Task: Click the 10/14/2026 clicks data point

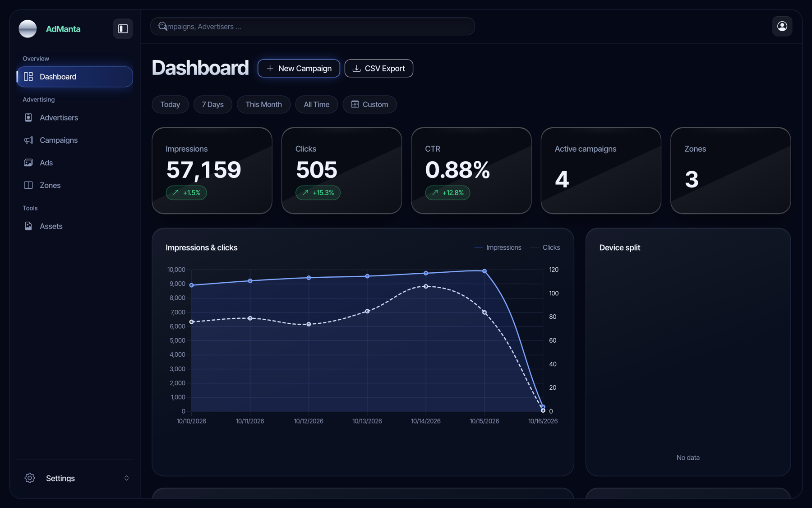Action: (426, 286)
